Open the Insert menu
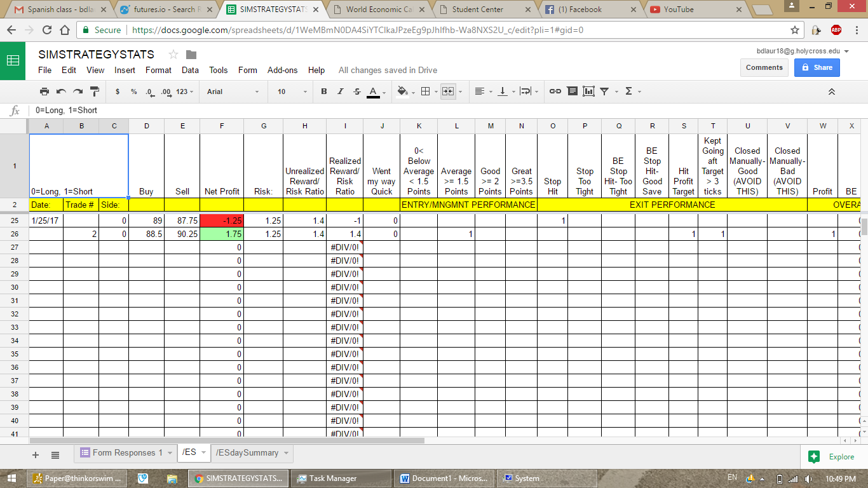Image resolution: width=868 pixels, height=488 pixels. tap(125, 70)
